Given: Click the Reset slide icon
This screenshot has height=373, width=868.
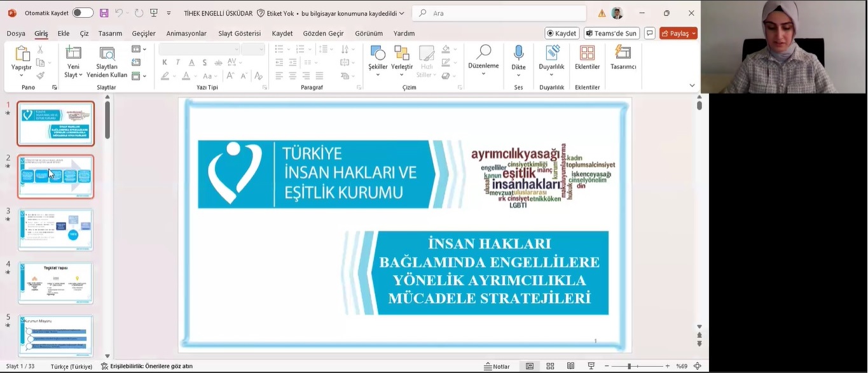Looking at the screenshot, I should pos(136,62).
